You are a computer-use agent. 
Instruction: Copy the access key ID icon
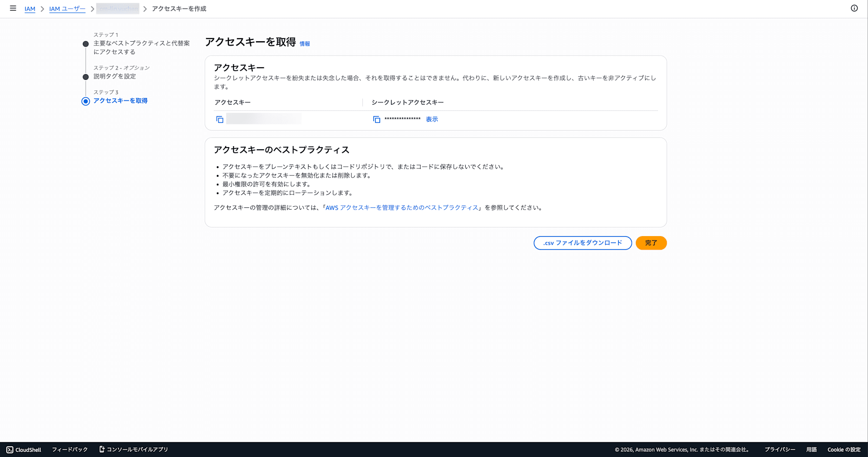[220, 119]
